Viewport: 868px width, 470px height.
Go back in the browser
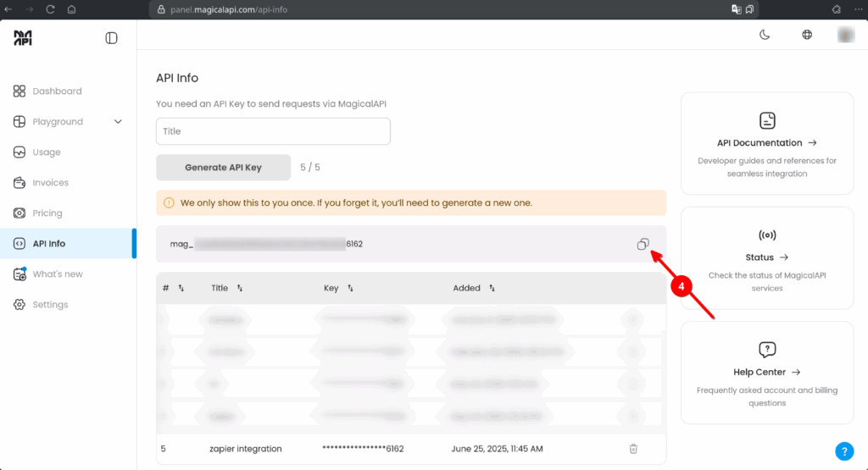(8, 9)
